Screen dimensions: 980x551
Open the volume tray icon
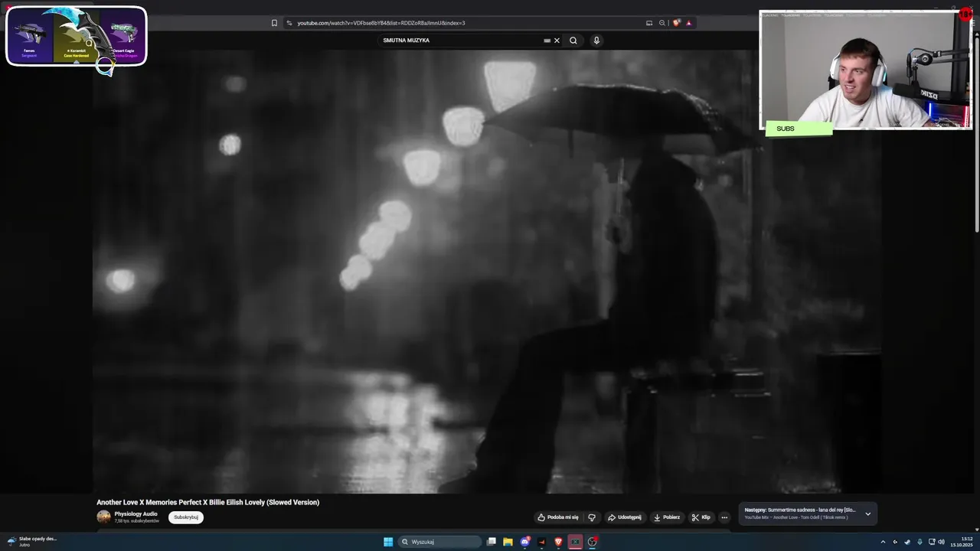(x=941, y=542)
